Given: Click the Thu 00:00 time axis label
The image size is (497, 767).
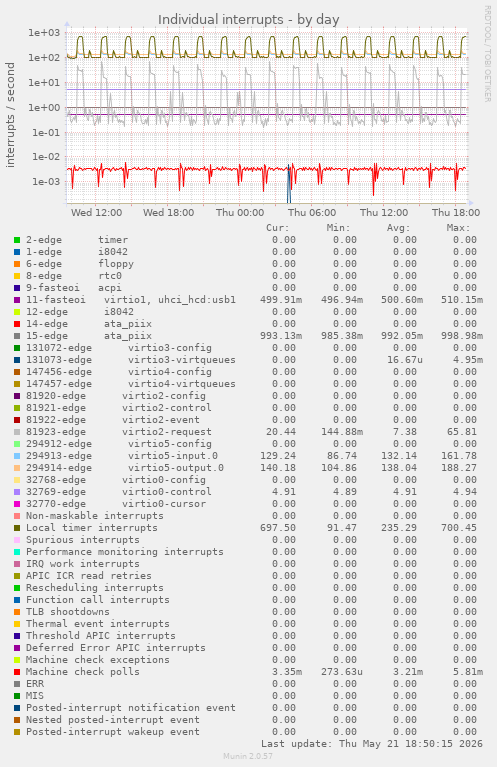Looking at the screenshot, I should [x=240, y=213].
